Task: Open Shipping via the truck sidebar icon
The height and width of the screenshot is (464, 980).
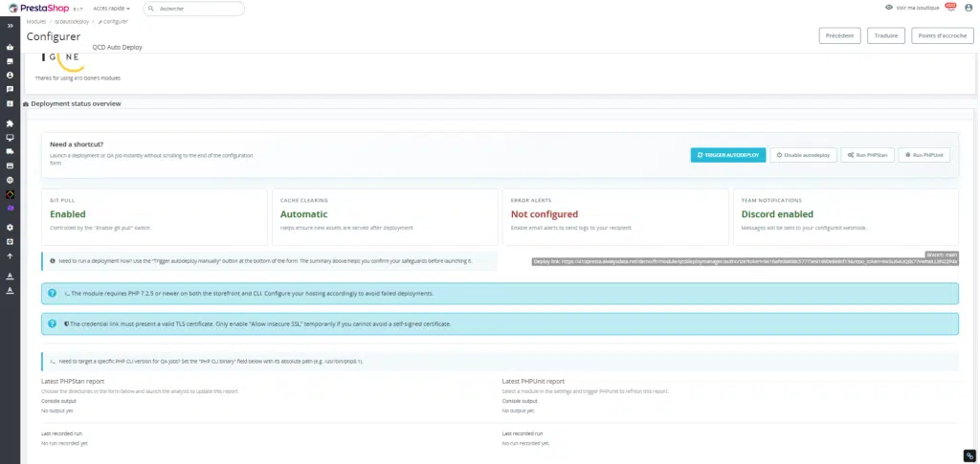Action: pos(10,151)
